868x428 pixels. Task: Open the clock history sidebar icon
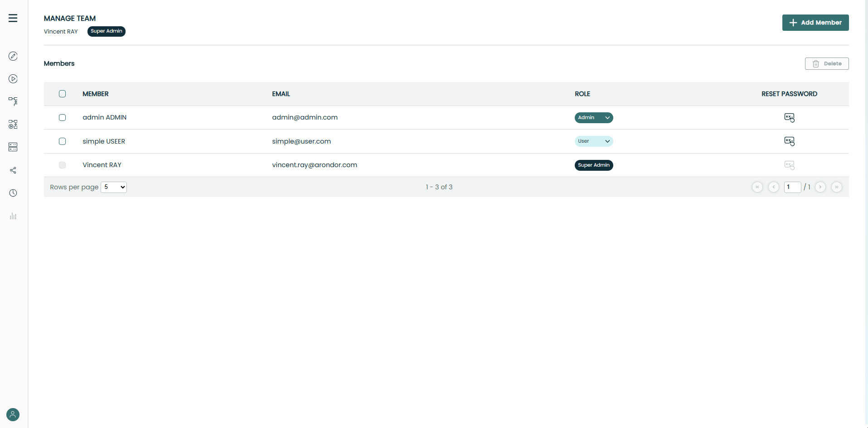point(13,193)
